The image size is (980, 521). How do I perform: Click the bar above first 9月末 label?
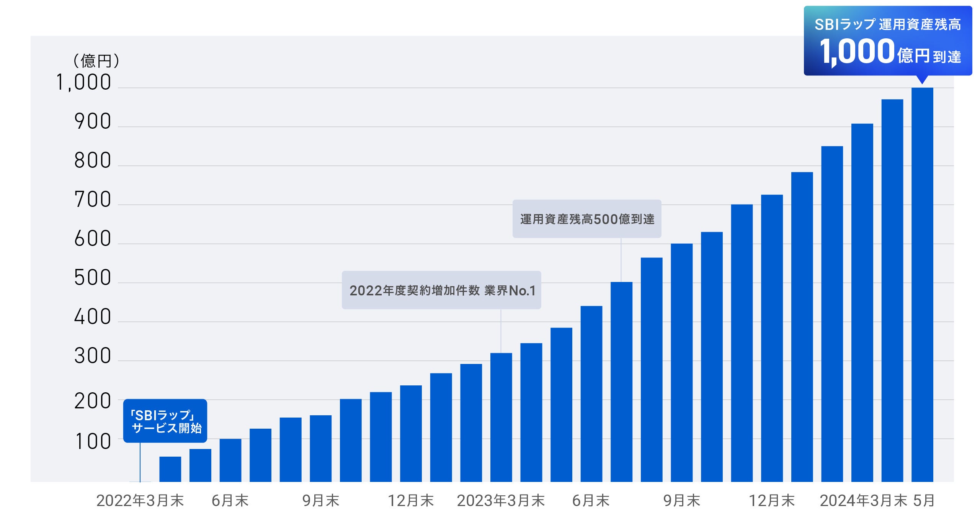(x=321, y=449)
